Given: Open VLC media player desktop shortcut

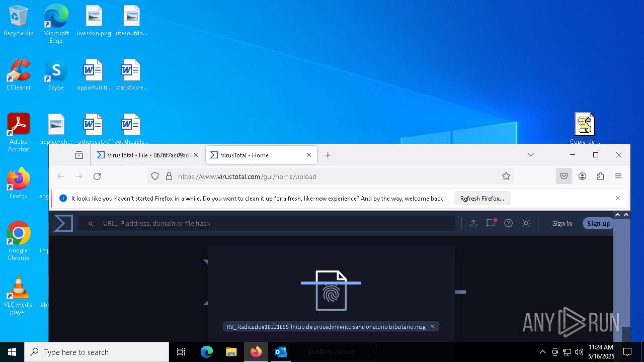Looking at the screenshot, I should 19,295.
